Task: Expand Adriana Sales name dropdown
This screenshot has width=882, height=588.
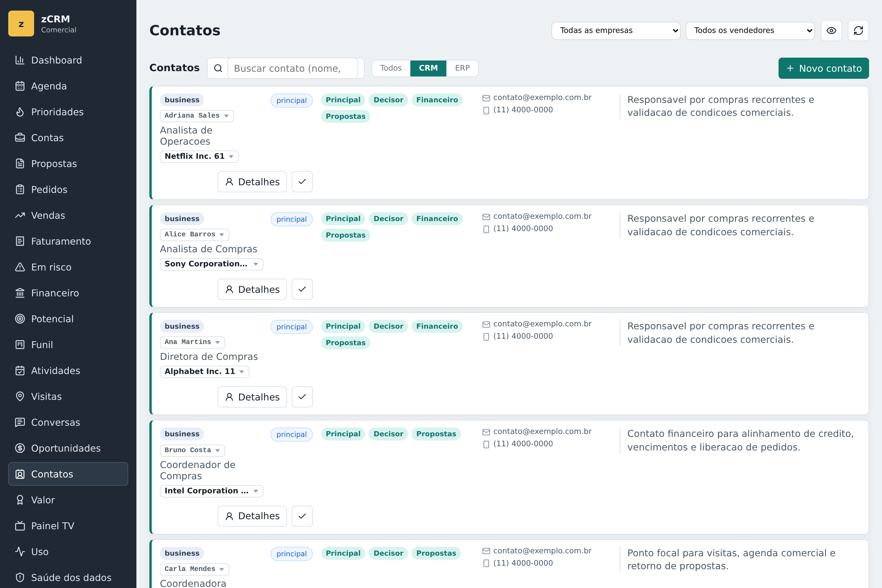Action: [x=197, y=116]
